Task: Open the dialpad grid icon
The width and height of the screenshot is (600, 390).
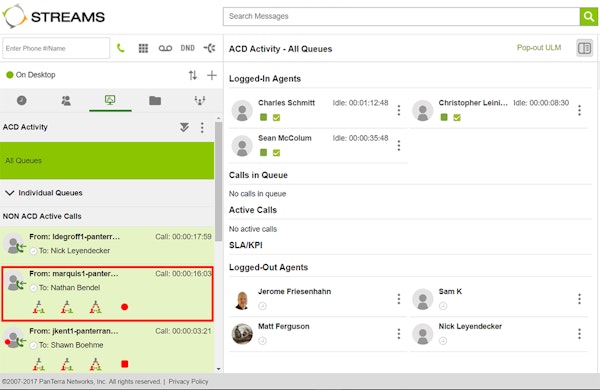Action: click(143, 48)
